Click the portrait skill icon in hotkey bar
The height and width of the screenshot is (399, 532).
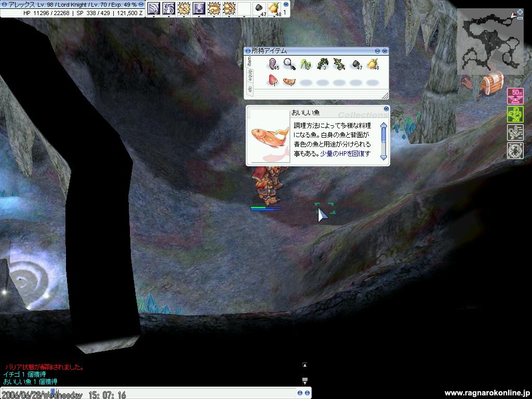click(199, 8)
